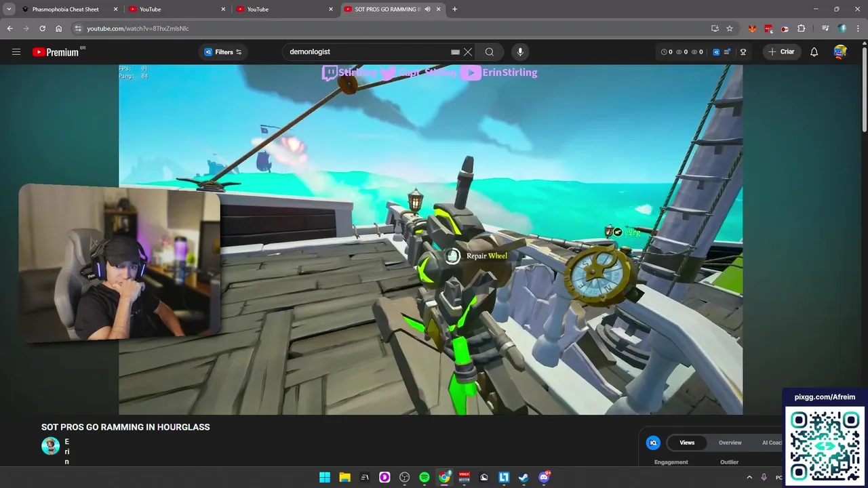This screenshot has height=488, width=868.
Task: Click microphone icon in system tray
Action: (x=764, y=477)
